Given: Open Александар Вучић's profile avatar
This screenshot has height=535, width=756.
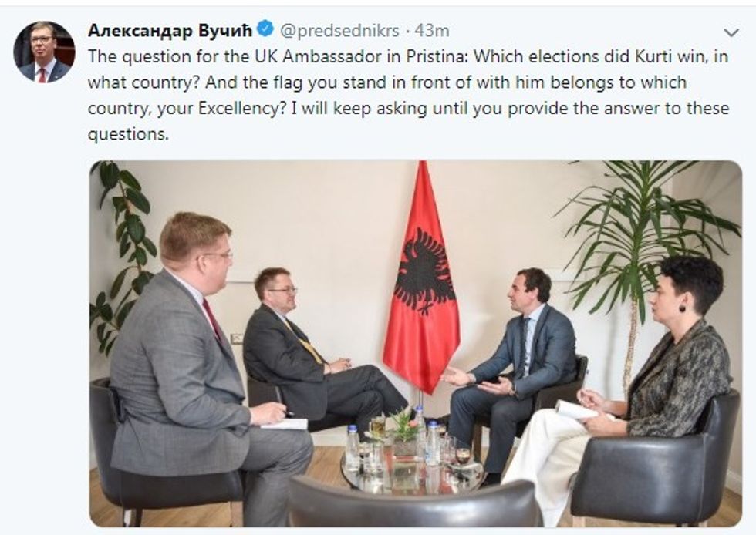Looking at the screenshot, I should pos(44,52).
